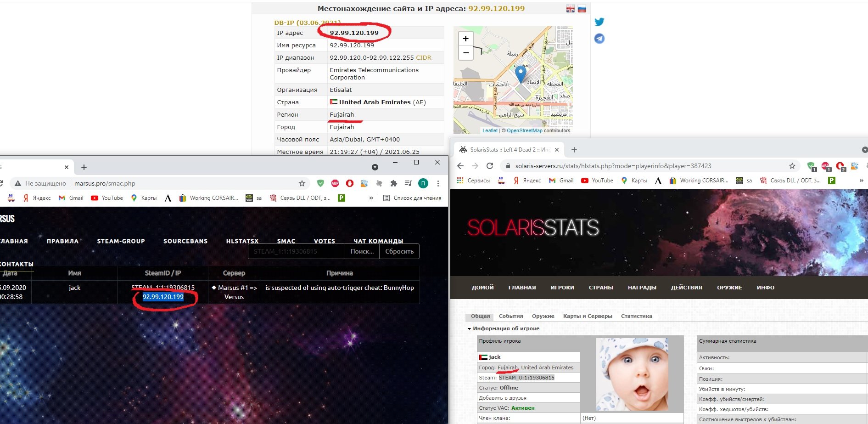Switch the IP lookup page to Russian
The height and width of the screenshot is (424, 868).
582,9
